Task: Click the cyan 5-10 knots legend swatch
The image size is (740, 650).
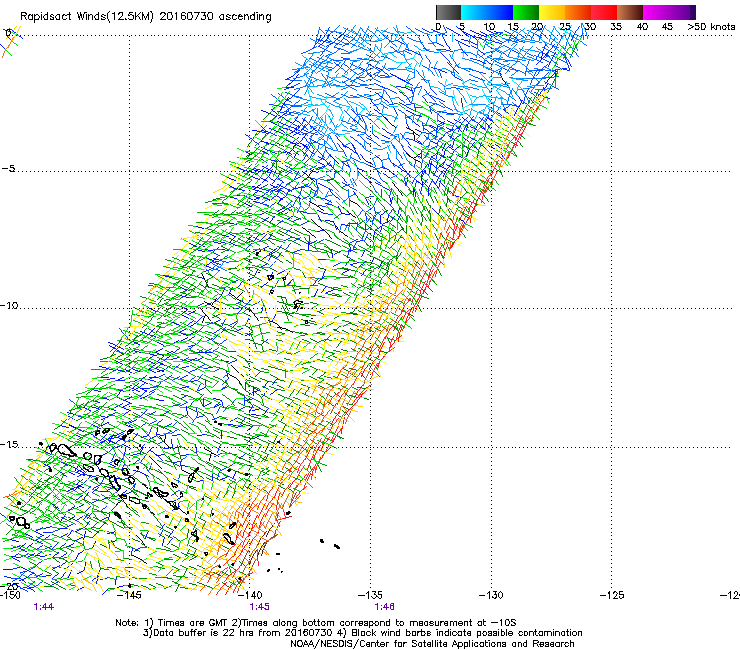Action: 474,12
